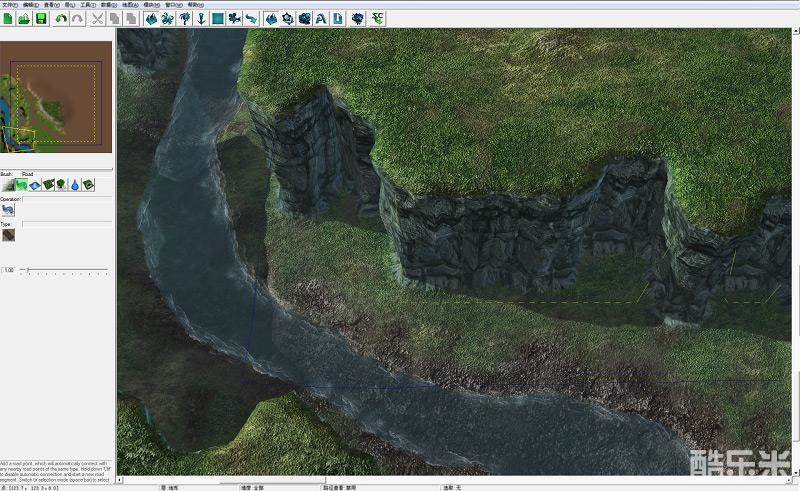
Task: Pick the brown road Type swatch
Action: click(8, 237)
